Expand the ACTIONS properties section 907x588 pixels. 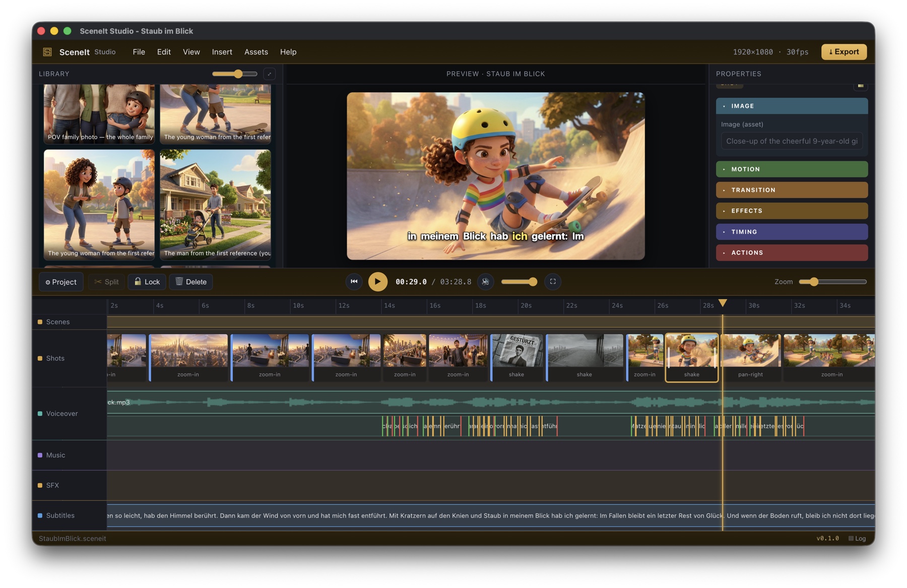[x=792, y=252]
